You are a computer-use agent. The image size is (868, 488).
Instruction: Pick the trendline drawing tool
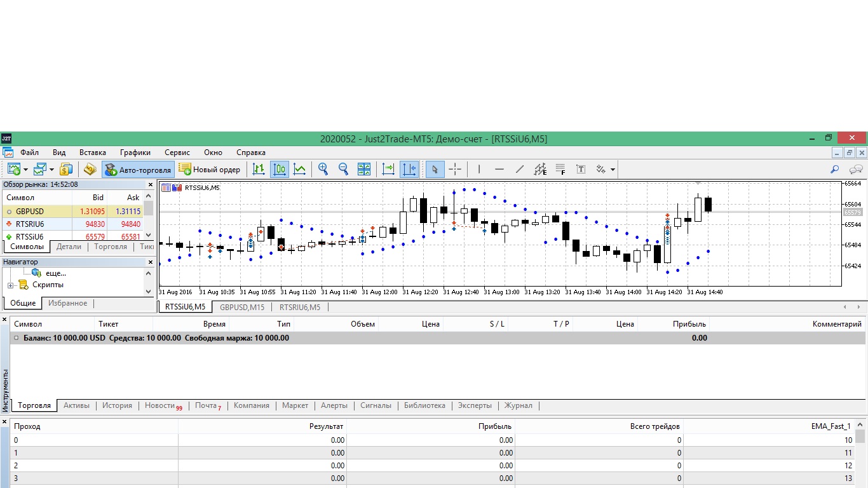pyautogui.click(x=520, y=170)
